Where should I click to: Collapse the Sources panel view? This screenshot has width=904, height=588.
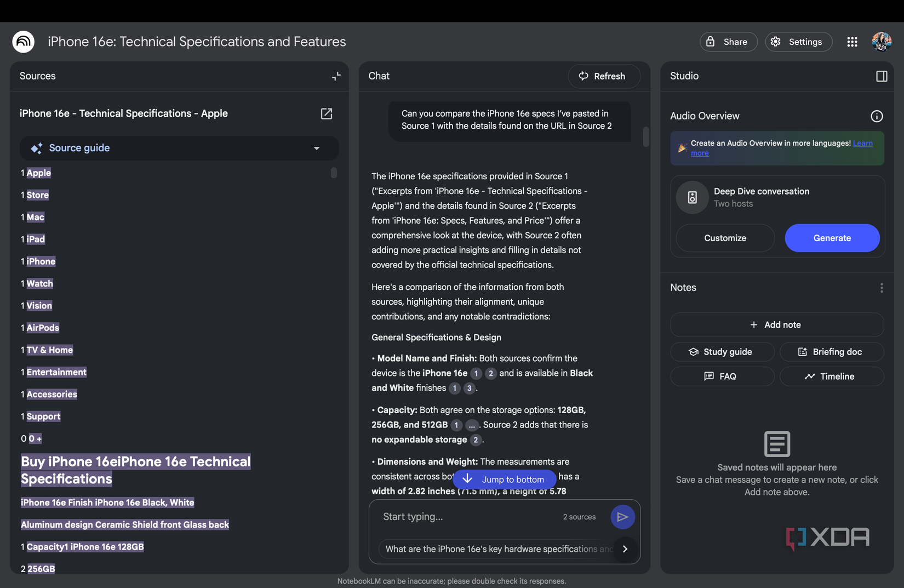click(336, 76)
